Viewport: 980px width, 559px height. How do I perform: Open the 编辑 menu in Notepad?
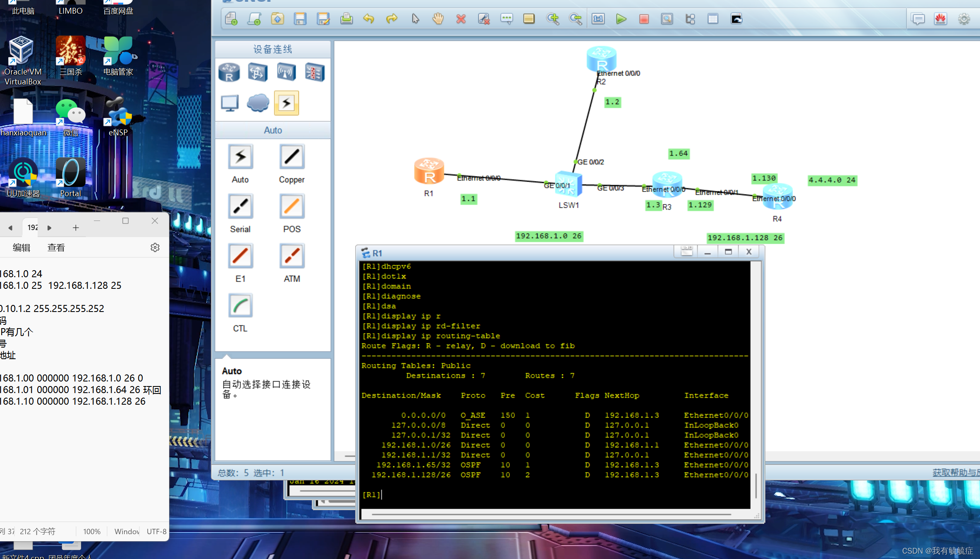click(x=22, y=247)
